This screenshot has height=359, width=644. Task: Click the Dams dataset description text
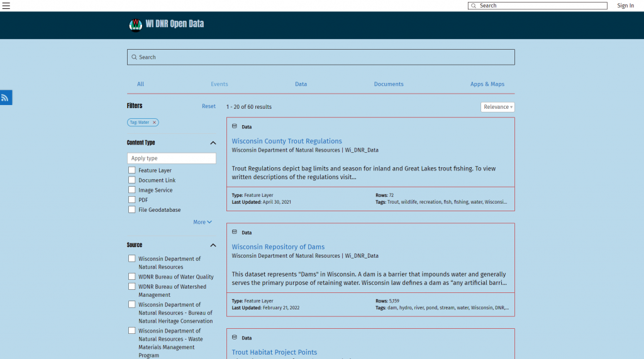pyautogui.click(x=369, y=279)
